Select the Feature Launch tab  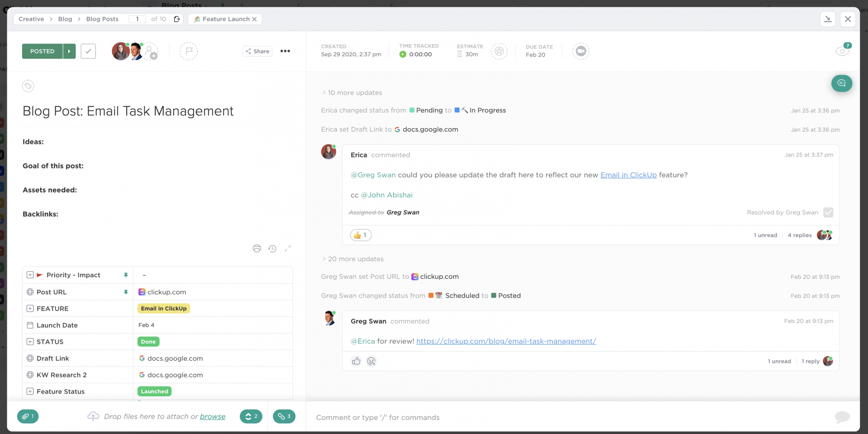(x=226, y=19)
